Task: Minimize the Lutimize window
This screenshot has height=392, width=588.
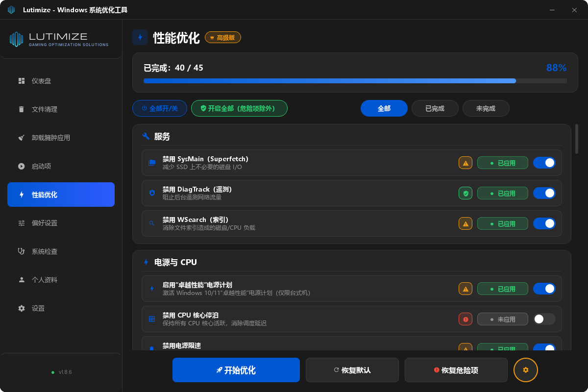Action: click(552, 10)
